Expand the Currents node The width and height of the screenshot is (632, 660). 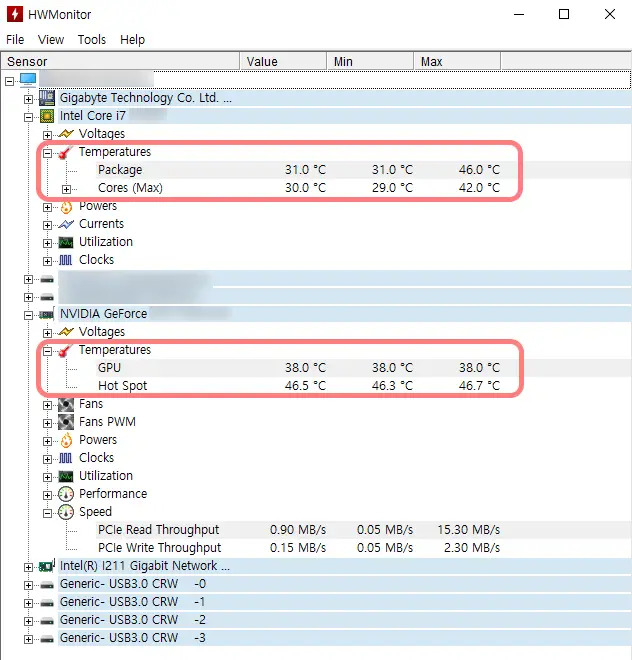[x=47, y=225]
